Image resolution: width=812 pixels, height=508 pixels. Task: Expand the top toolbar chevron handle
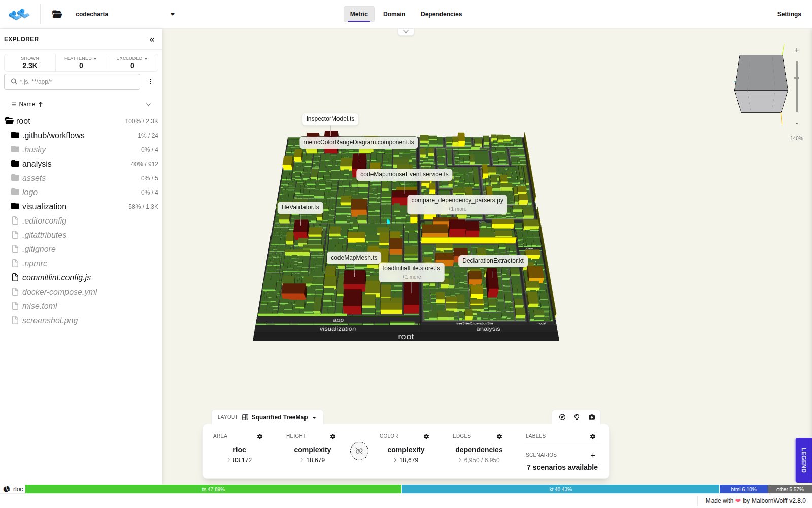406,31
